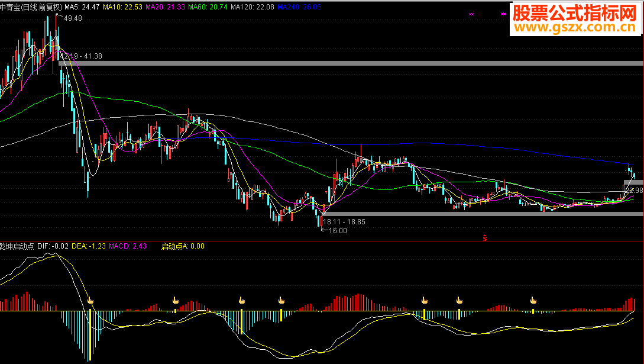Click the yellow MA10: 22.53 label

point(123,7)
